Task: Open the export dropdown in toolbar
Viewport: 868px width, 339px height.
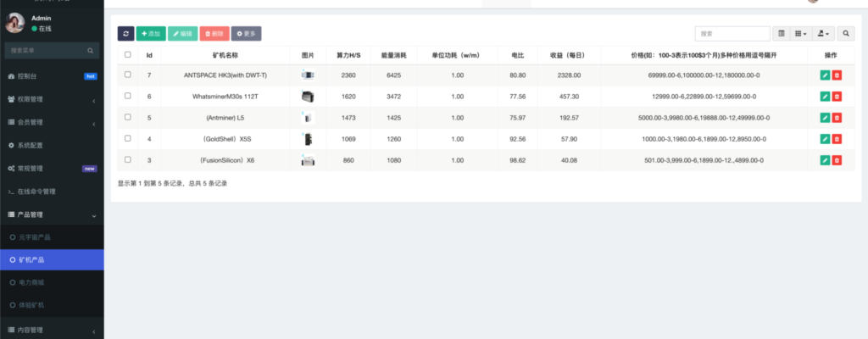Action: tap(823, 33)
